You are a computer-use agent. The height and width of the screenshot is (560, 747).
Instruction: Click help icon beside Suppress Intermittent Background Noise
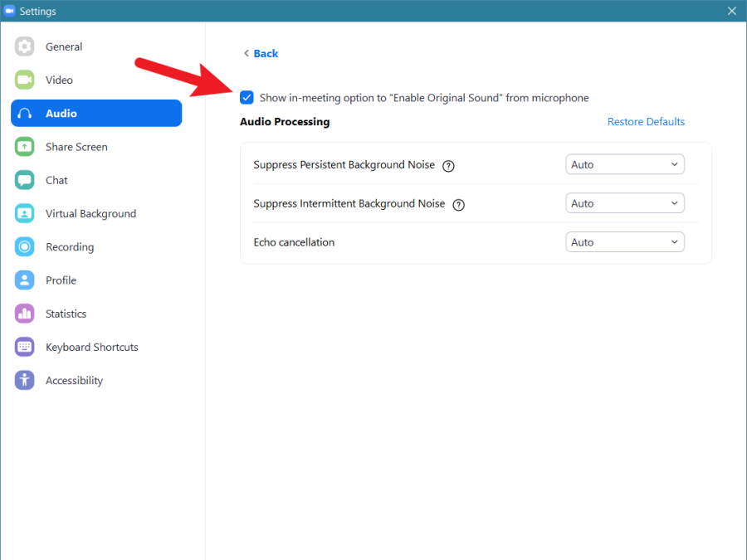[x=458, y=204]
